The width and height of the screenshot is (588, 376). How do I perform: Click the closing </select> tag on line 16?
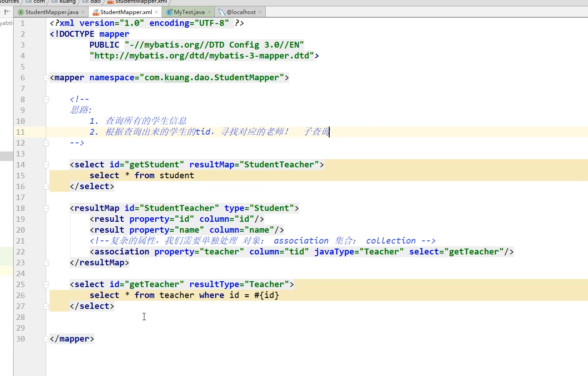(92, 186)
